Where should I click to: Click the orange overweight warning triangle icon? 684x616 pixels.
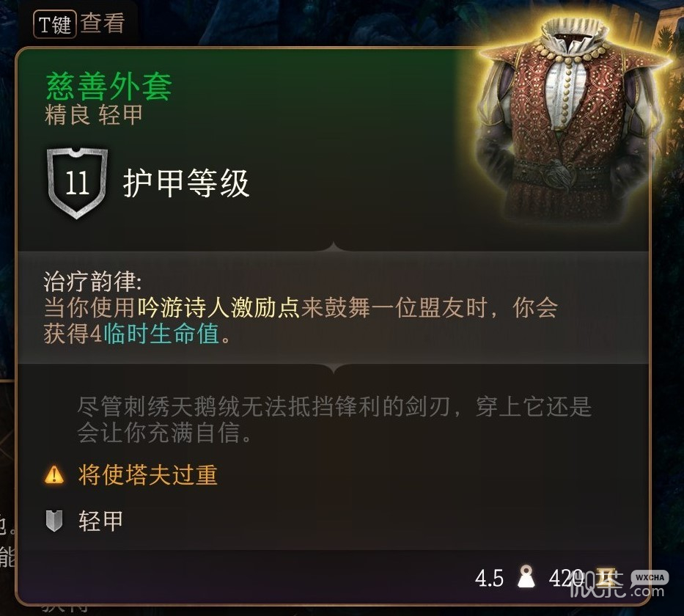[x=54, y=474]
